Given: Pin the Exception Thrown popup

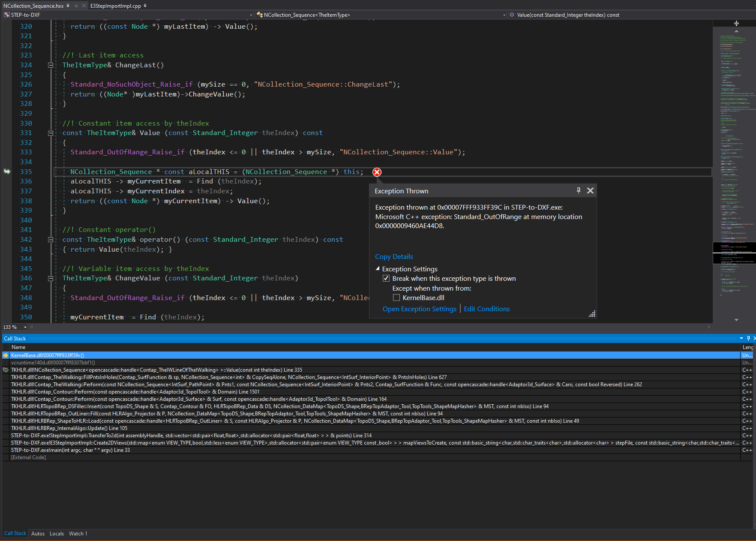Looking at the screenshot, I should (578, 191).
